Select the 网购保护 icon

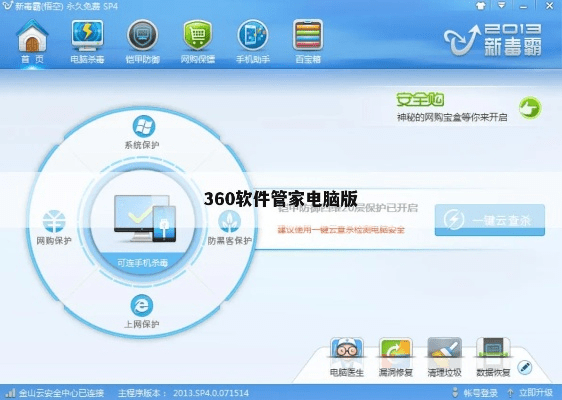(54, 222)
